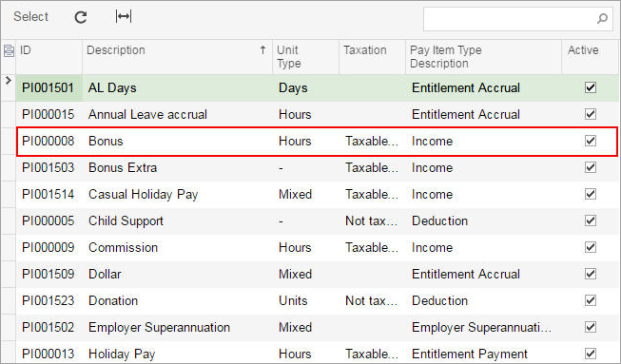Click the Fit to Screen column-width icon

click(124, 16)
